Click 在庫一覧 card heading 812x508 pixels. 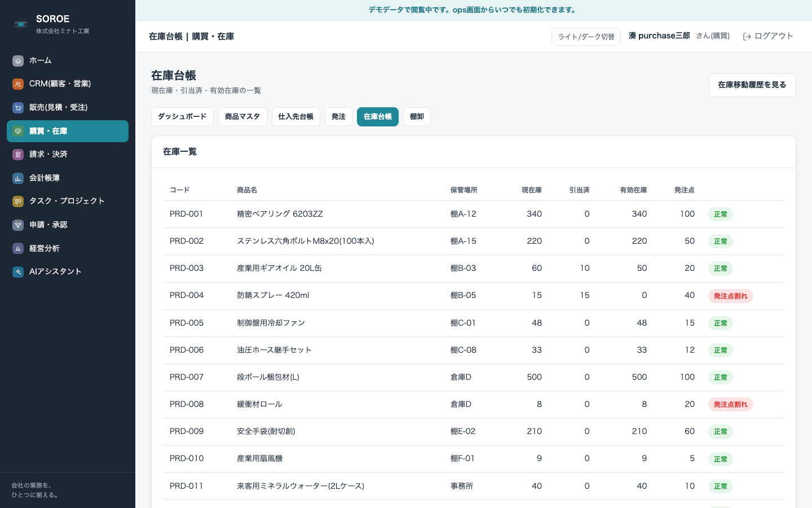pyautogui.click(x=180, y=152)
